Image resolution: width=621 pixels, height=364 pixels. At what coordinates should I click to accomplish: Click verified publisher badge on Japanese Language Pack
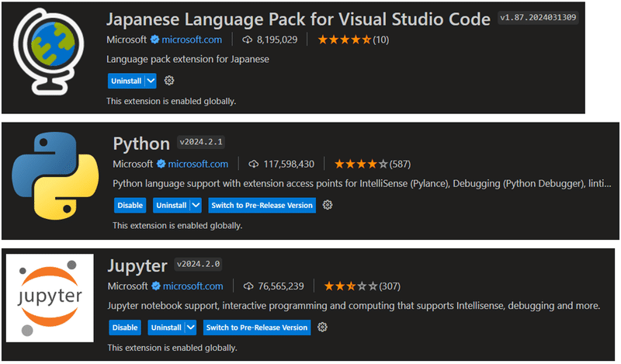[x=154, y=40]
